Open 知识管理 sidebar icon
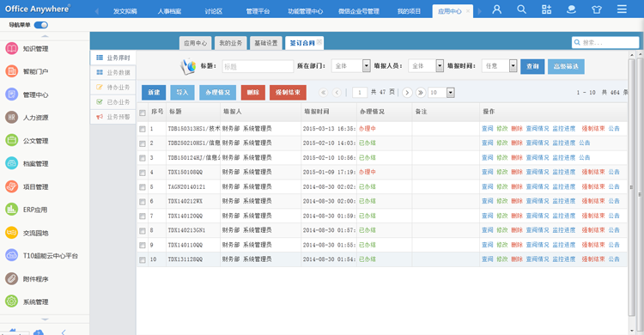Screen dimensions: 644x335 click(x=11, y=48)
